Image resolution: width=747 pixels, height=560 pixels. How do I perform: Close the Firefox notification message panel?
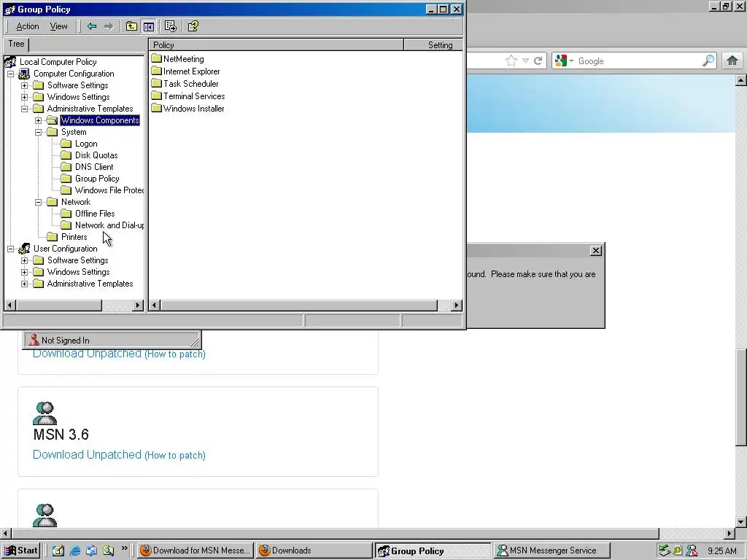click(595, 251)
